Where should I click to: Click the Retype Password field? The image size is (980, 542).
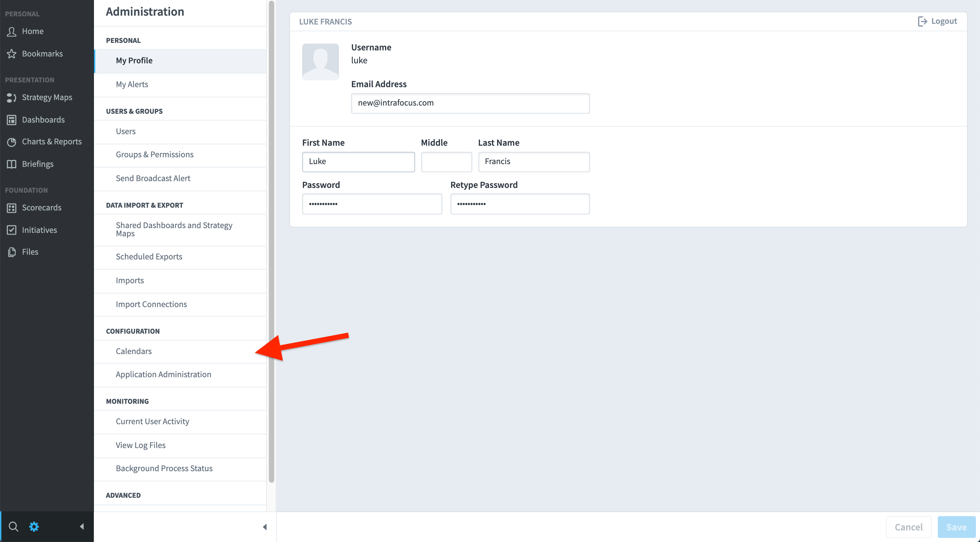point(520,204)
